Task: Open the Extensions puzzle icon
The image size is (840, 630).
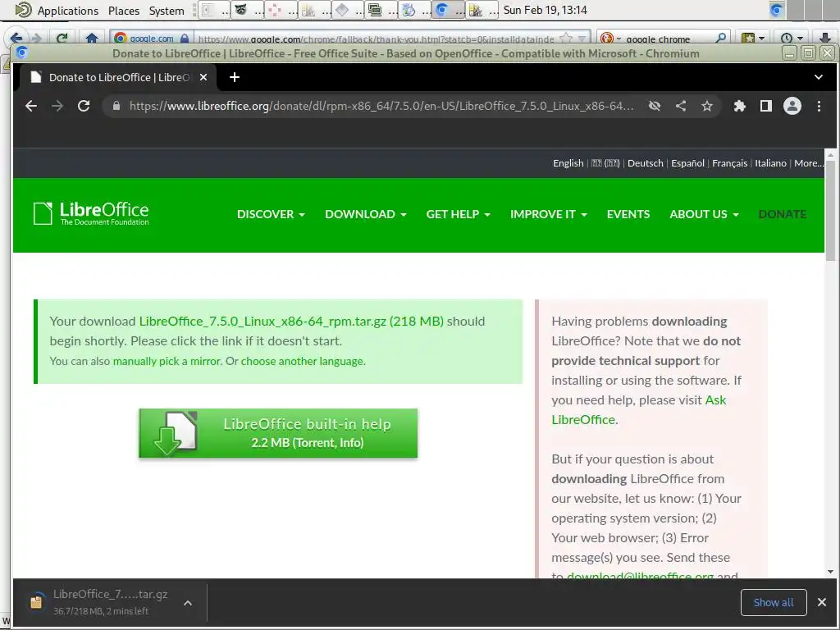Action: point(740,106)
